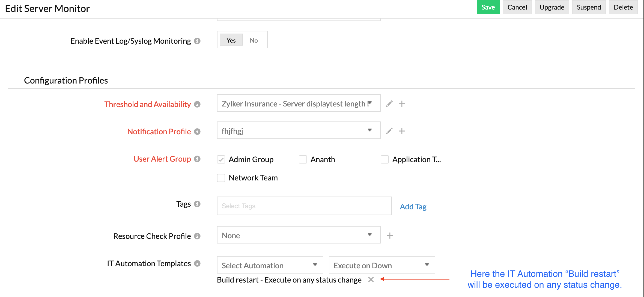This screenshot has width=644, height=297.
Task: Click the Add Tag link
Action: (413, 207)
